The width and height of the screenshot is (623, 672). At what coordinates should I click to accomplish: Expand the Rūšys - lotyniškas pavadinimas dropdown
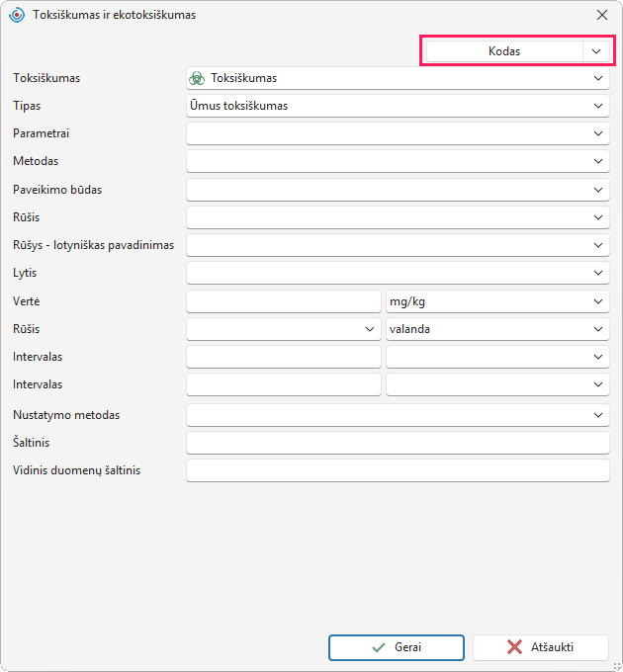(x=398, y=245)
